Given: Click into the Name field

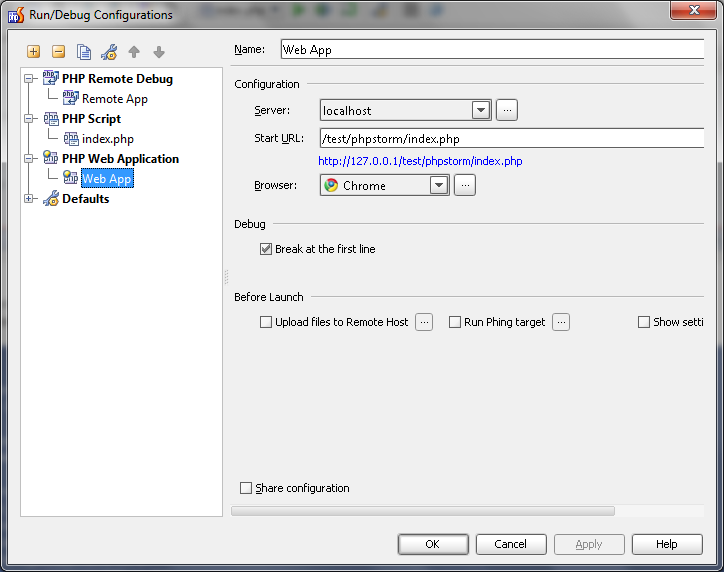Looking at the screenshot, I should (x=492, y=49).
